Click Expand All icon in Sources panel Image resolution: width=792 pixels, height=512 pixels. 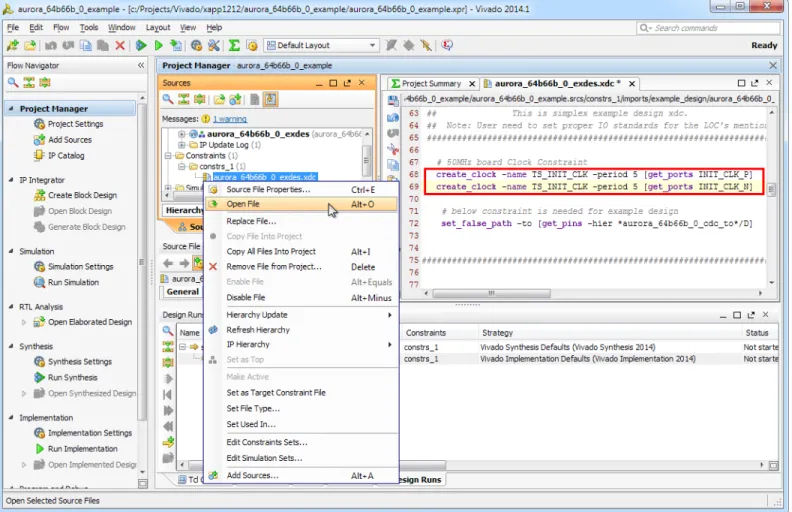200,99
